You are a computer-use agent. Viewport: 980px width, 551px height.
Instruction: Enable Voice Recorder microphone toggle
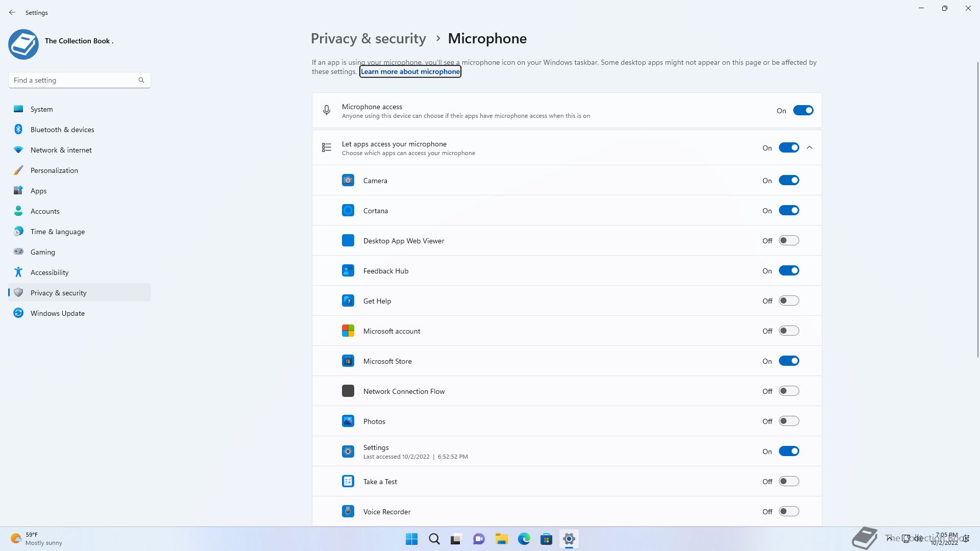(789, 511)
